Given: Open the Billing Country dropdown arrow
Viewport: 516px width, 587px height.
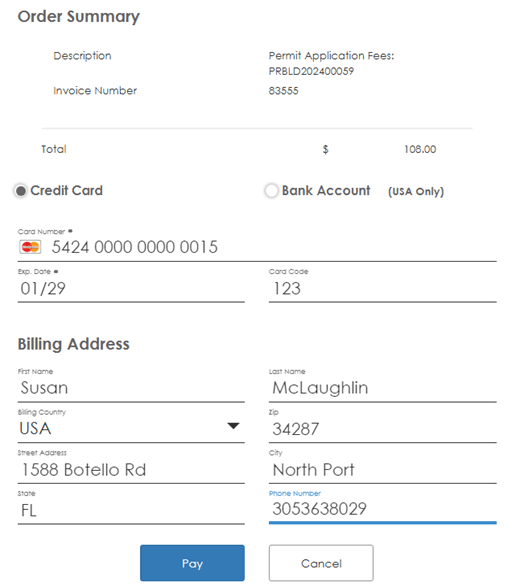Looking at the screenshot, I should pos(233,426).
